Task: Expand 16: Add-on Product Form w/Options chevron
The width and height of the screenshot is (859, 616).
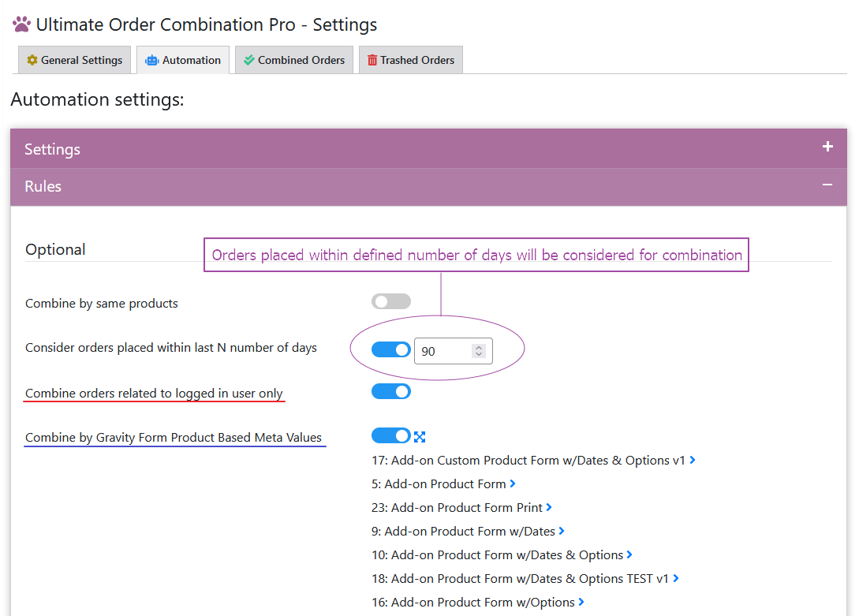Action: 581,602
